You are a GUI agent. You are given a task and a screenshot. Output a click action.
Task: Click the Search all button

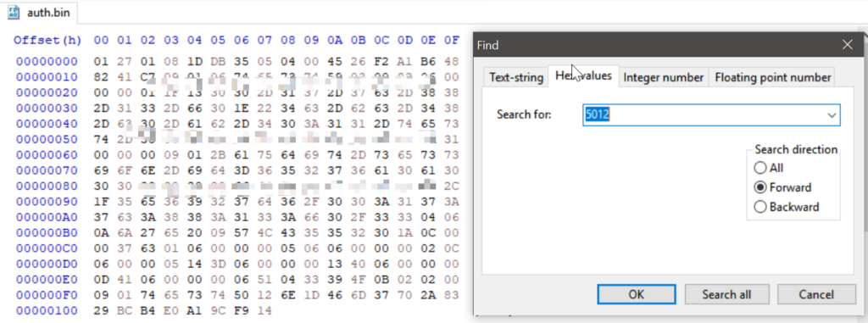[726, 294]
